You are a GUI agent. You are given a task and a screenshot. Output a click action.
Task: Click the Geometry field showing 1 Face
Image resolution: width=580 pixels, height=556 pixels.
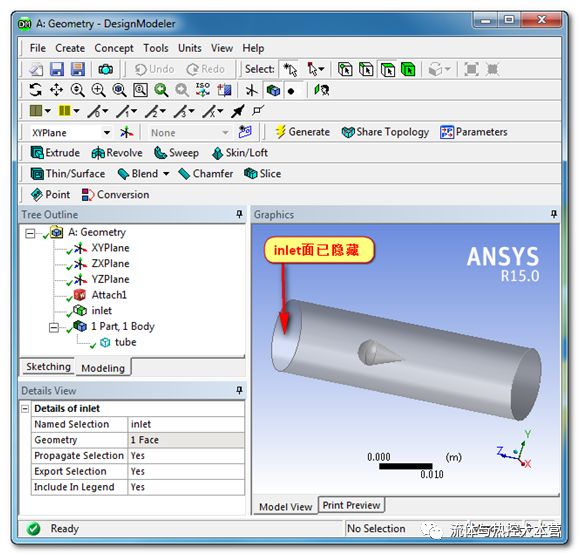186,440
